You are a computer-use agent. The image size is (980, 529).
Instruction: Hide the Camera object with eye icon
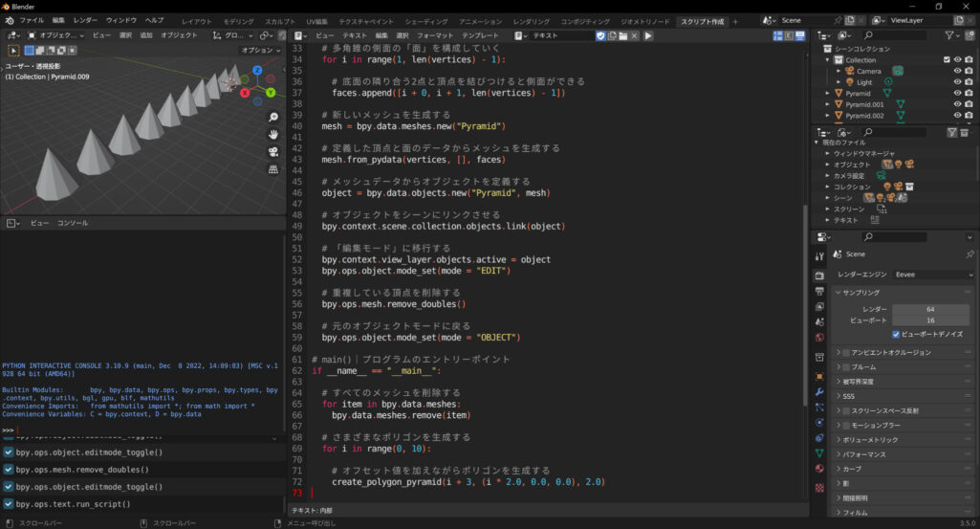[957, 72]
